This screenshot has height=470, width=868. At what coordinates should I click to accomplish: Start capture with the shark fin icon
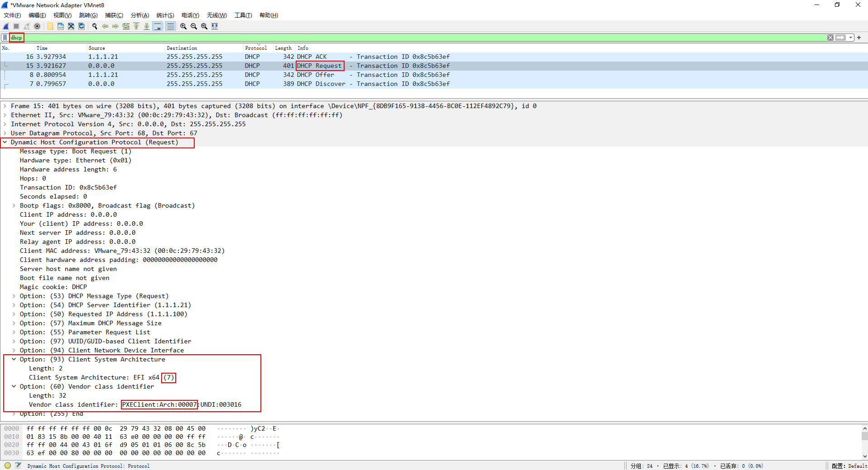[6, 26]
